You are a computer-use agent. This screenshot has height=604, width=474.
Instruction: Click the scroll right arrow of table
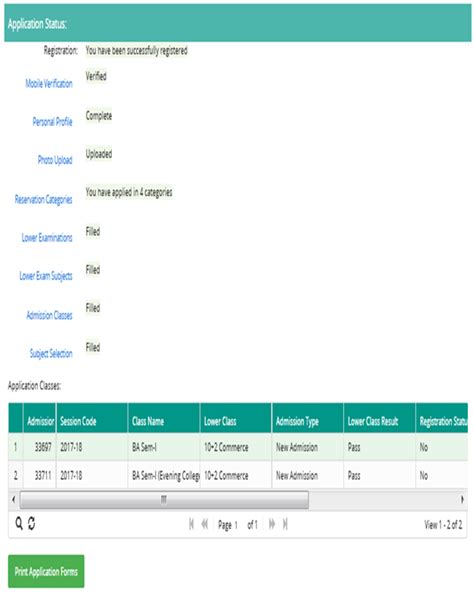[x=462, y=500]
